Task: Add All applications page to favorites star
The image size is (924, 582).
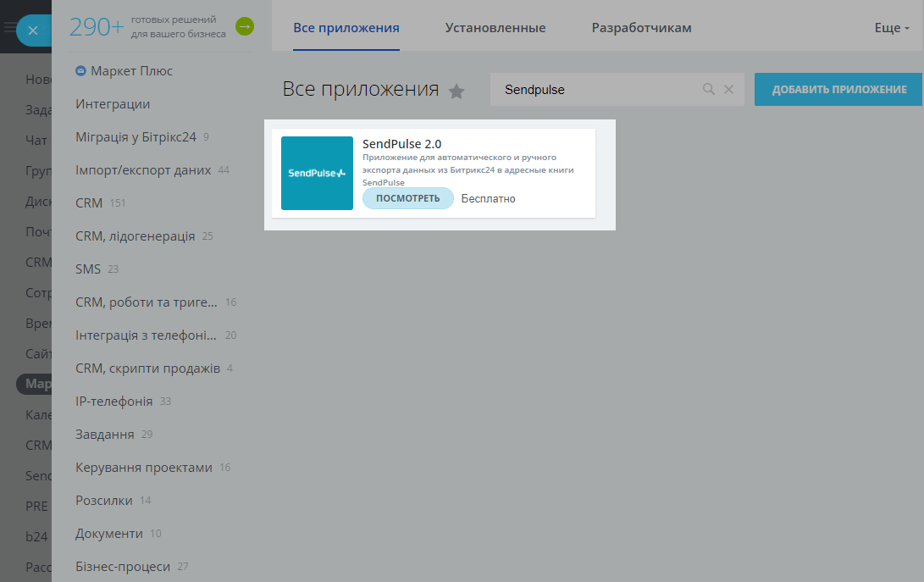Action: [456, 91]
